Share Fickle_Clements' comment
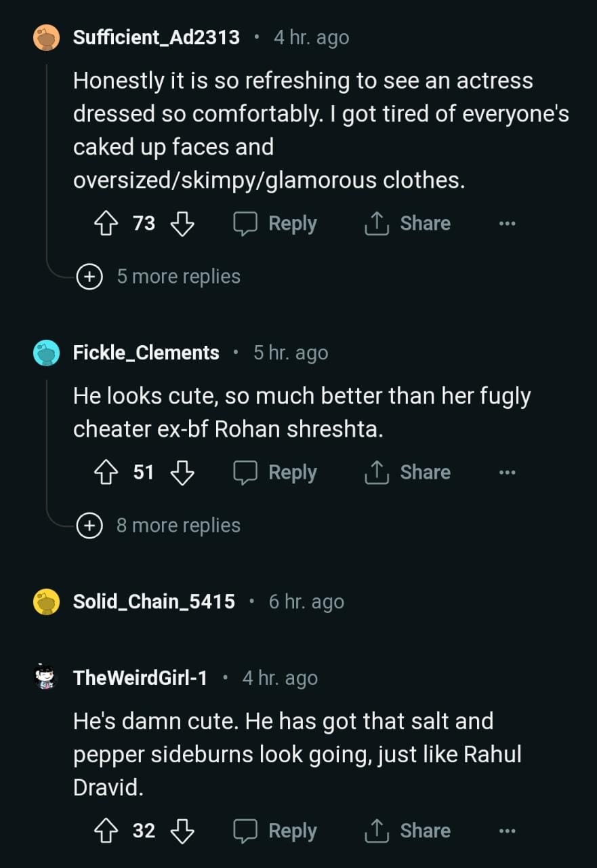Screen dimensions: 597x868 point(407,473)
